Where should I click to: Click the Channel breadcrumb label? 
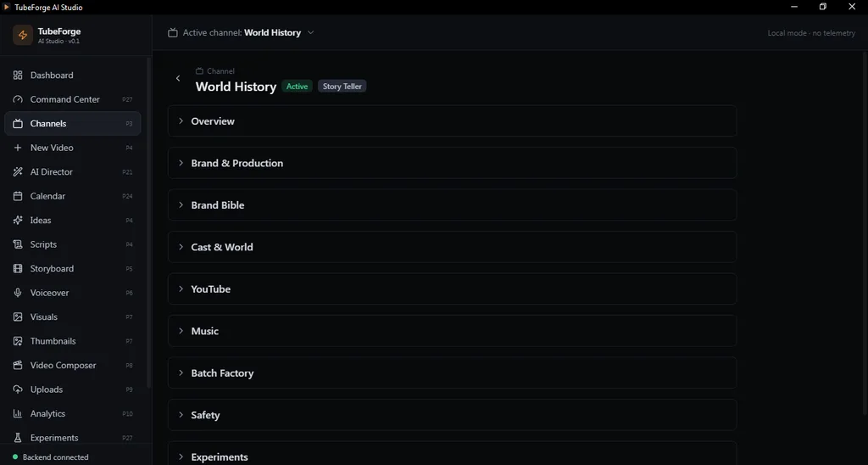coord(221,71)
